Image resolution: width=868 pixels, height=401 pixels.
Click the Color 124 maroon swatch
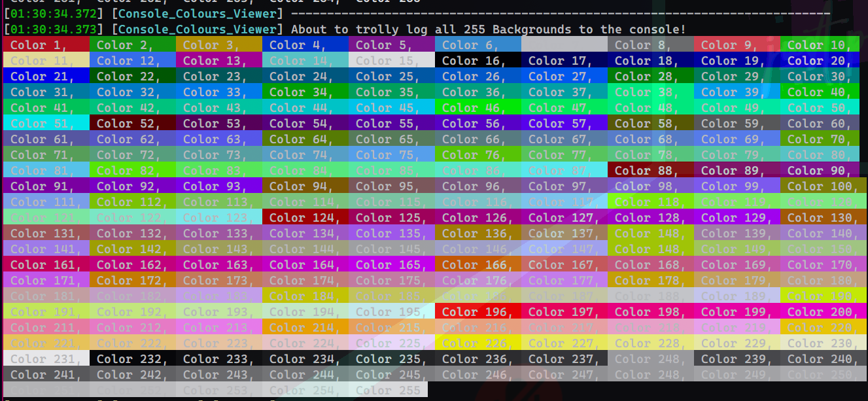coord(304,217)
